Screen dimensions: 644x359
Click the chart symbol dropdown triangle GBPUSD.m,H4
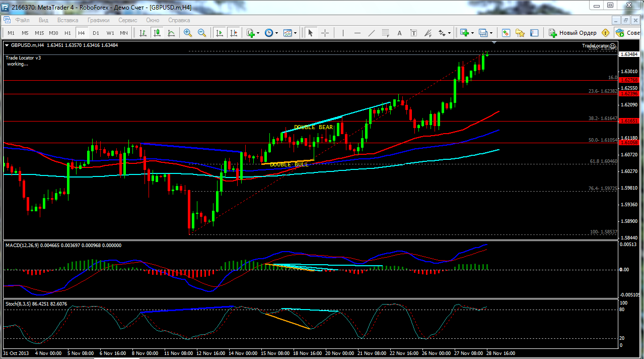[x=7, y=45]
